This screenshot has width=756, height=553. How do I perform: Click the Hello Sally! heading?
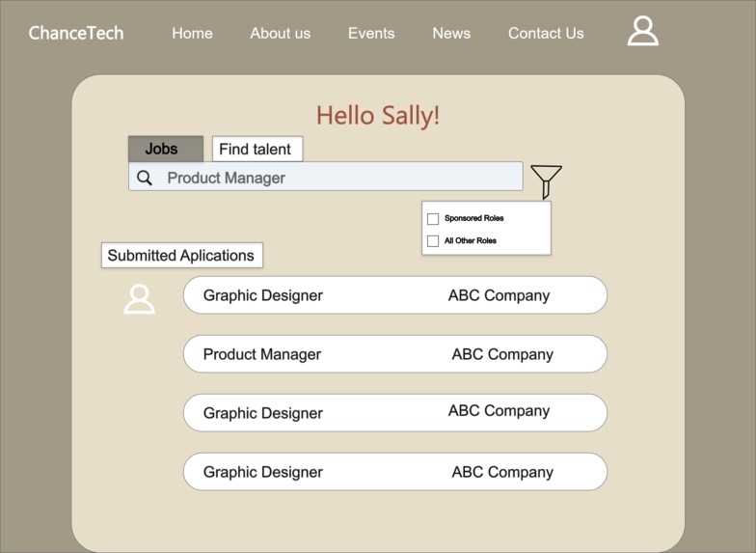pyautogui.click(x=378, y=116)
